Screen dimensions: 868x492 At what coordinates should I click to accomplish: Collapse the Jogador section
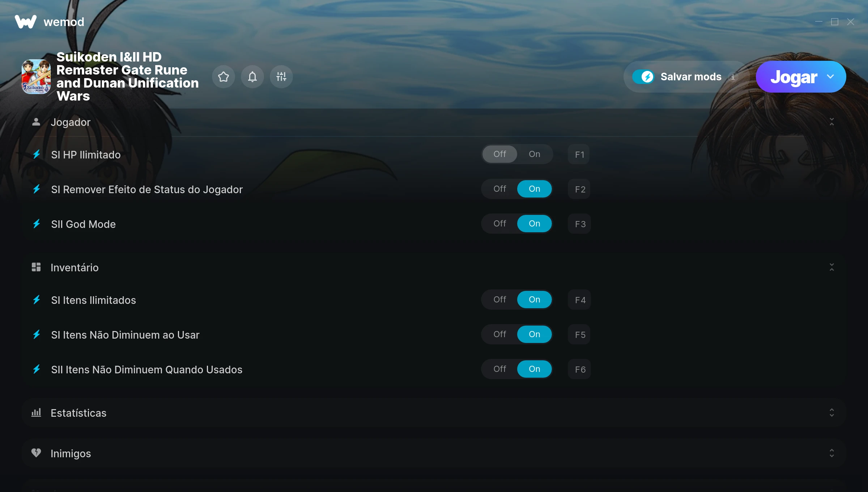[832, 122]
